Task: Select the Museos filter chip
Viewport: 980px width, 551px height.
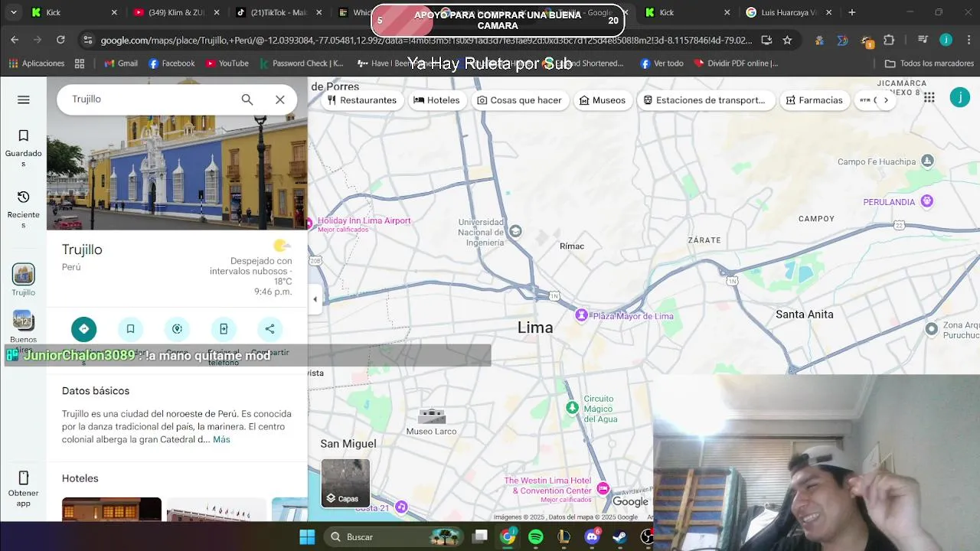Action: pos(603,100)
